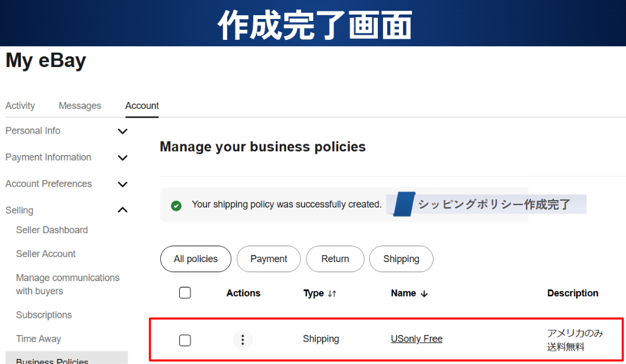Tick the select-all policies checkbox
The height and width of the screenshot is (364, 626).
(x=185, y=292)
